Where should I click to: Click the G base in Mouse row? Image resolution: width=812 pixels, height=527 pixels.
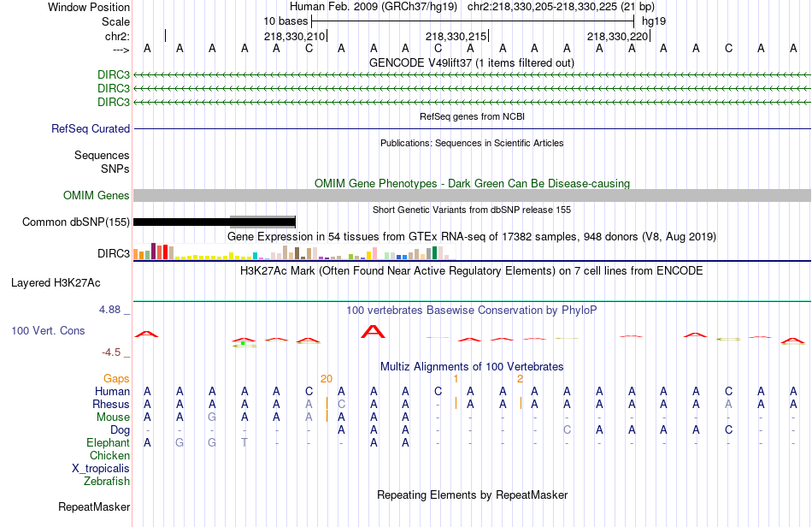212,417
